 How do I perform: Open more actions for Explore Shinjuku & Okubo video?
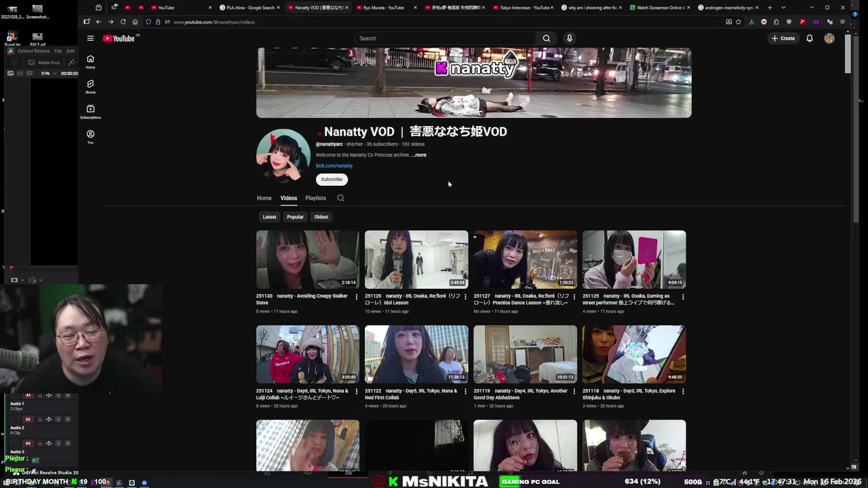tap(683, 391)
